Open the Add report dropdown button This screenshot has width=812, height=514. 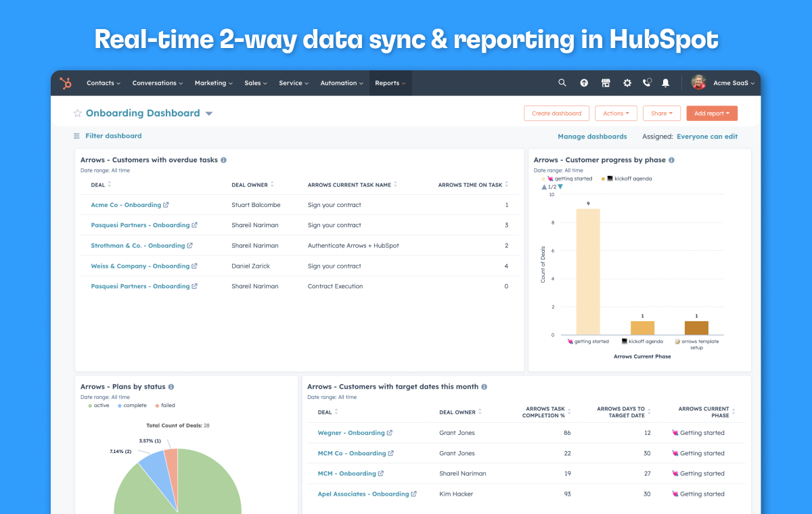712,114
